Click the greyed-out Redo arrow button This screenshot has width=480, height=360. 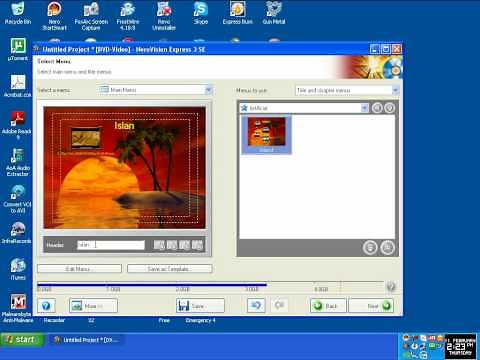point(279,305)
